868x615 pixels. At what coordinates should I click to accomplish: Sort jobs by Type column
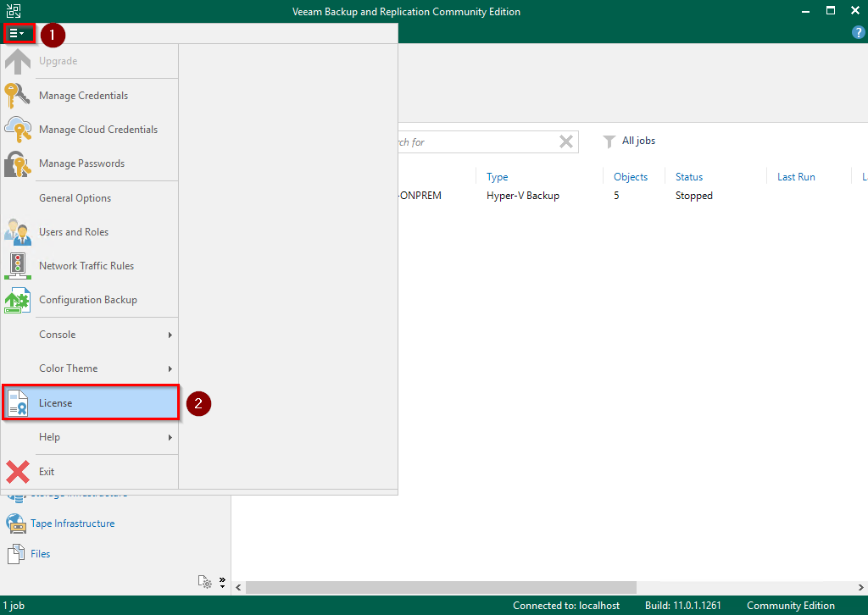click(x=497, y=177)
